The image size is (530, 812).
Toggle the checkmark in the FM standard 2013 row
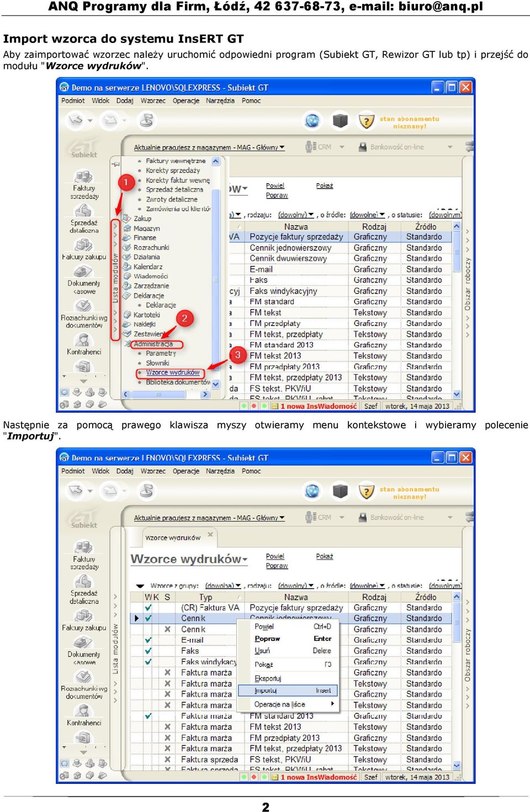tap(148, 716)
